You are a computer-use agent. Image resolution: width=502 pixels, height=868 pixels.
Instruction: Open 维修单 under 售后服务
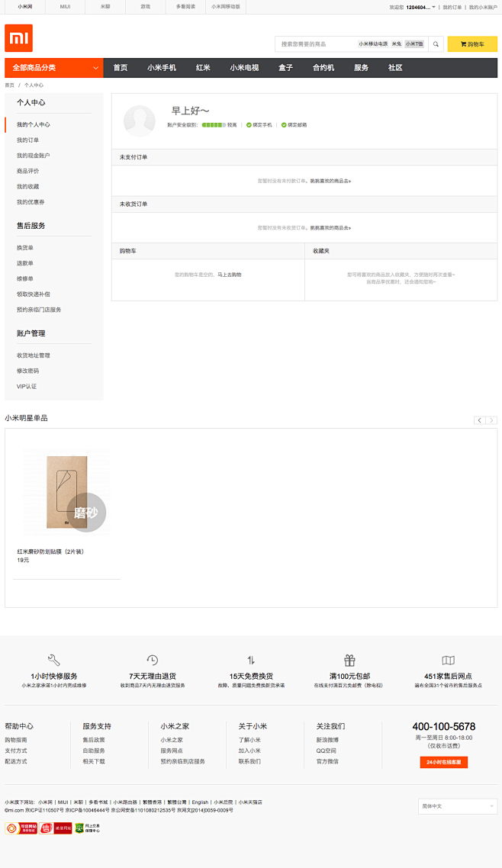tap(25, 279)
